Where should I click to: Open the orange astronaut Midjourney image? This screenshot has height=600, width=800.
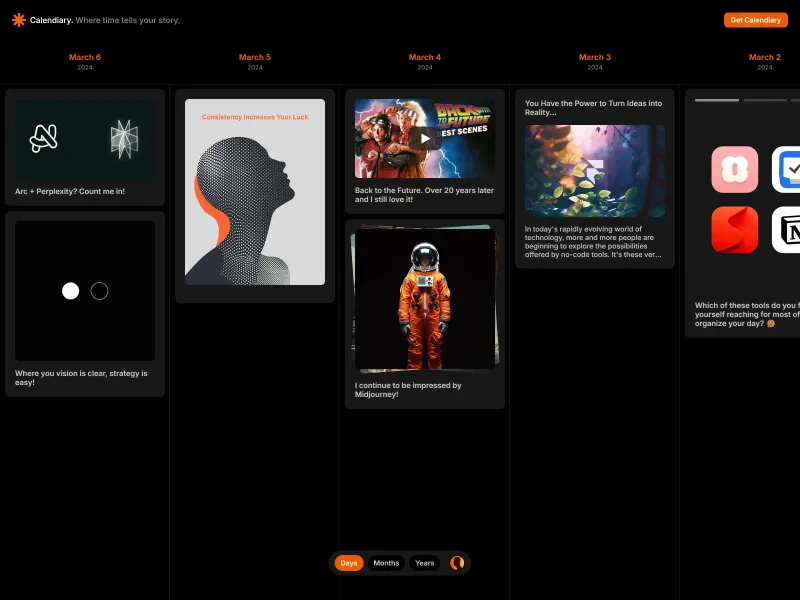(x=425, y=298)
